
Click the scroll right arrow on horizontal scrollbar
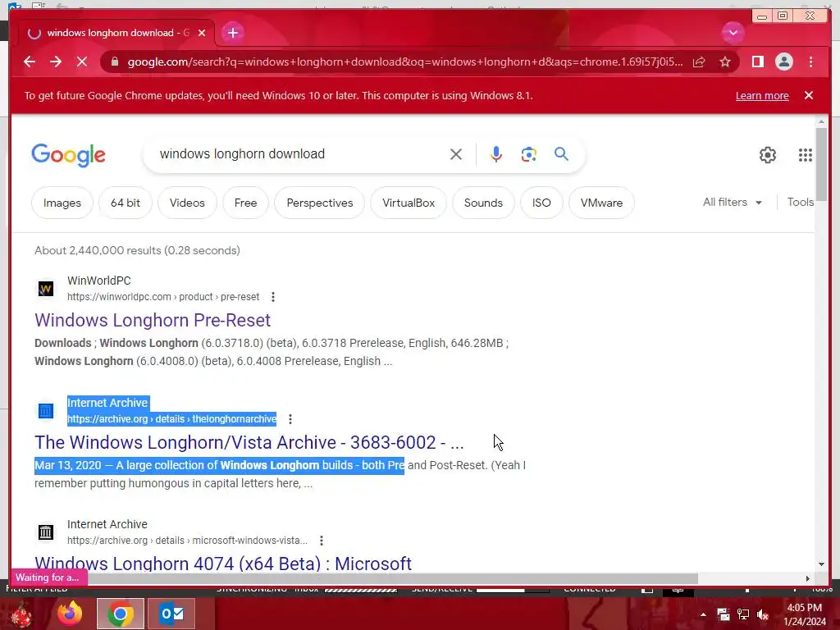pos(807,578)
